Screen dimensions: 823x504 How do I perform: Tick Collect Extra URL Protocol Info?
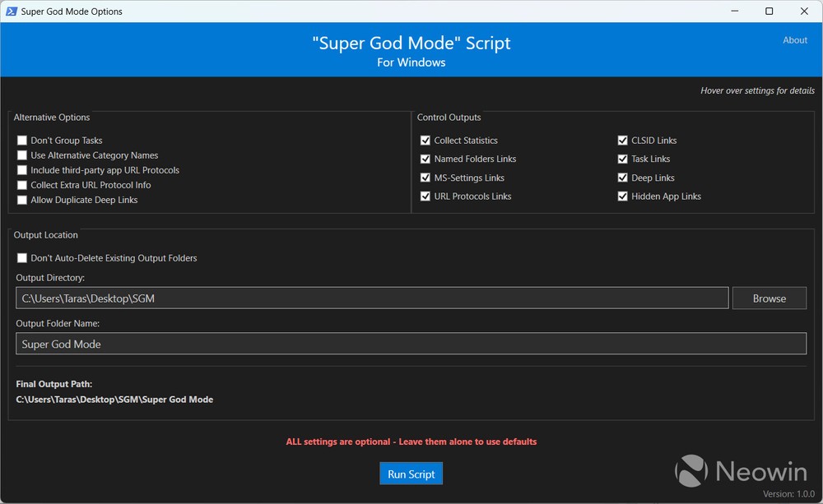coord(22,185)
